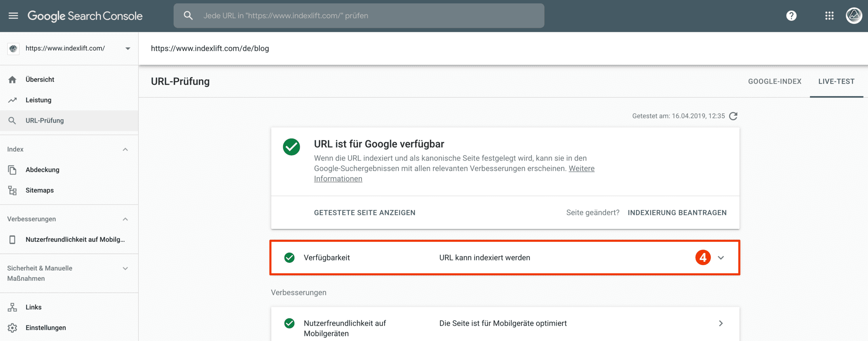Screen dimensions: 868x341
Task: Open the hamburger navigation menu
Action: pos(13,16)
